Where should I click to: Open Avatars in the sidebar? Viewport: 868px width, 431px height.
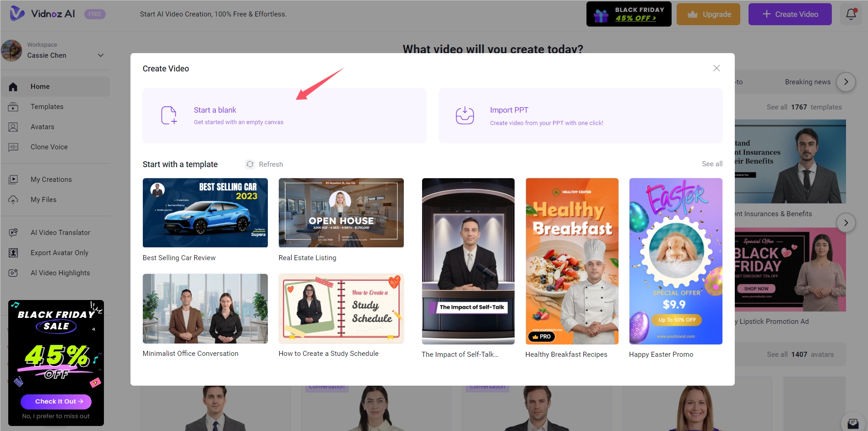[x=55, y=127]
